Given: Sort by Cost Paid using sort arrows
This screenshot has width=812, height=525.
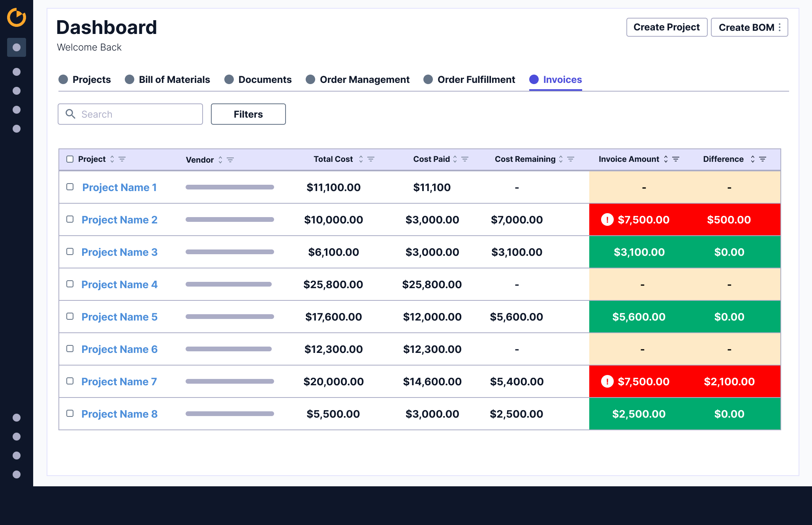Looking at the screenshot, I should click(x=455, y=159).
